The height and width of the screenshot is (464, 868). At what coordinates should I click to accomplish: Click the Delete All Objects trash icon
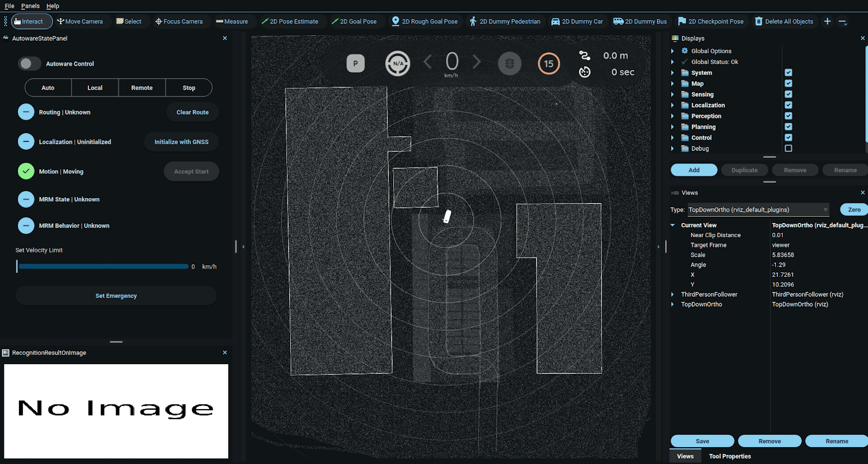(759, 22)
